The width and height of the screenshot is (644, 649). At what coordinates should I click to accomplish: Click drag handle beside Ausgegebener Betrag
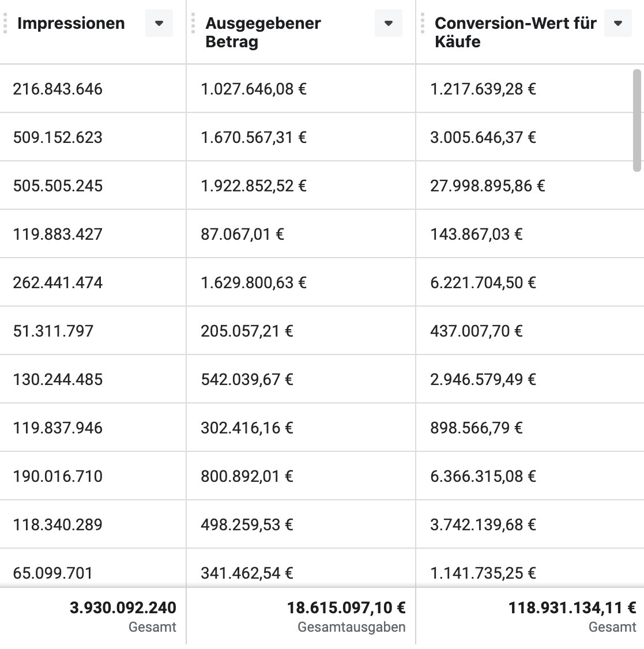tap(193, 24)
